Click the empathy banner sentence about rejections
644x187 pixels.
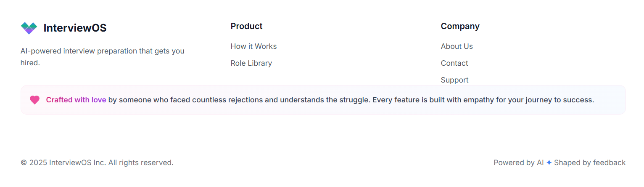[x=320, y=100]
